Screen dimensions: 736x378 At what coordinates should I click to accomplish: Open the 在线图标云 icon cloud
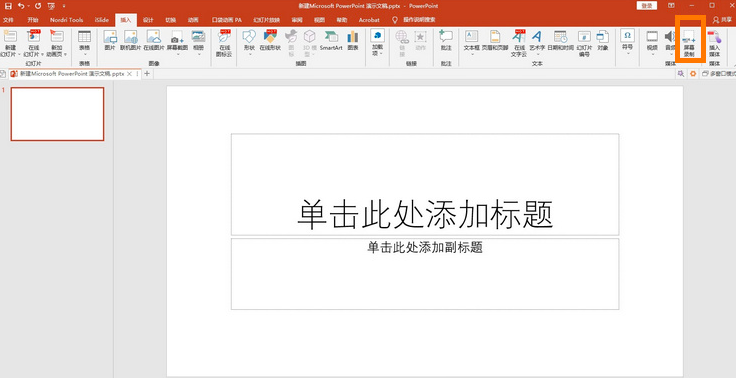(225, 43)
